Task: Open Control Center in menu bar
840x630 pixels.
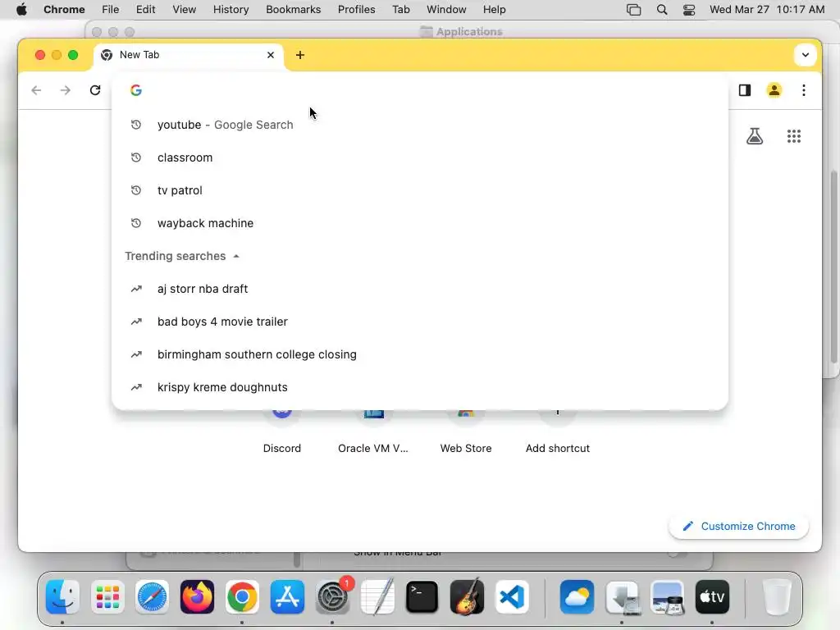Action: click(x=689, y=10)
